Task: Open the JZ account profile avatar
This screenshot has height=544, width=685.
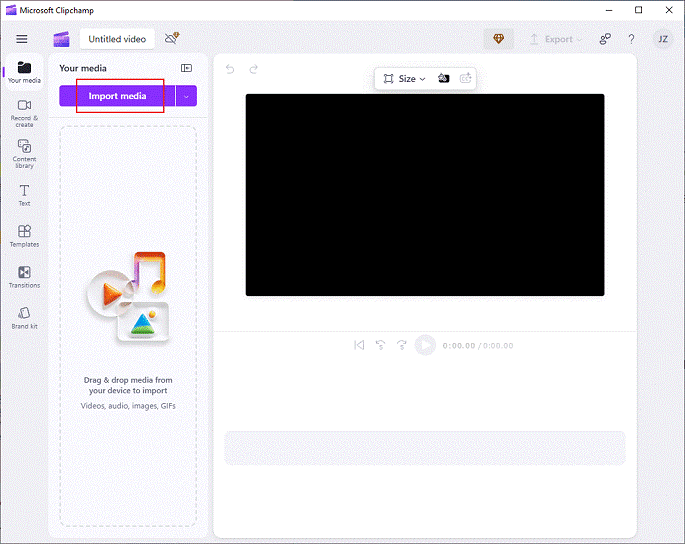Action: click(663, 39)
